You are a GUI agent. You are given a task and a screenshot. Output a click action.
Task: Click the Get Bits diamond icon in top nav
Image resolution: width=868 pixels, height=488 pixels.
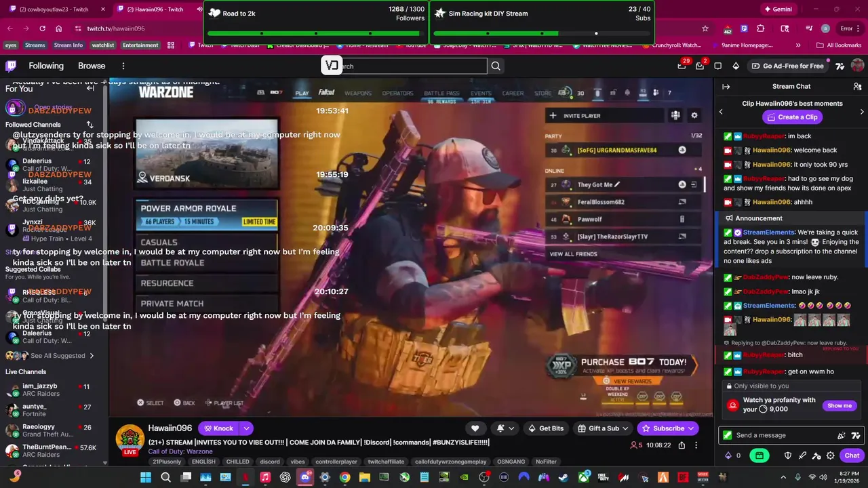point(736,66)
